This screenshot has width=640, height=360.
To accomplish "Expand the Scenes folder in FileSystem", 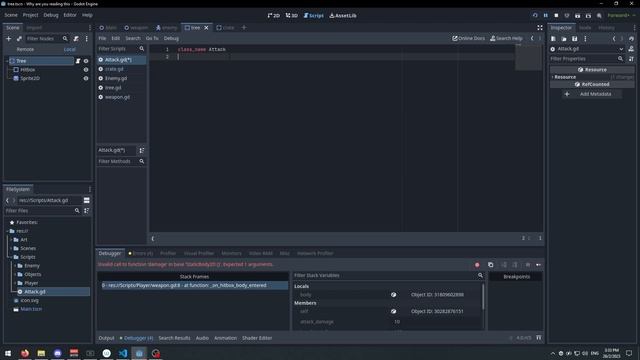I will pos(11,248).
